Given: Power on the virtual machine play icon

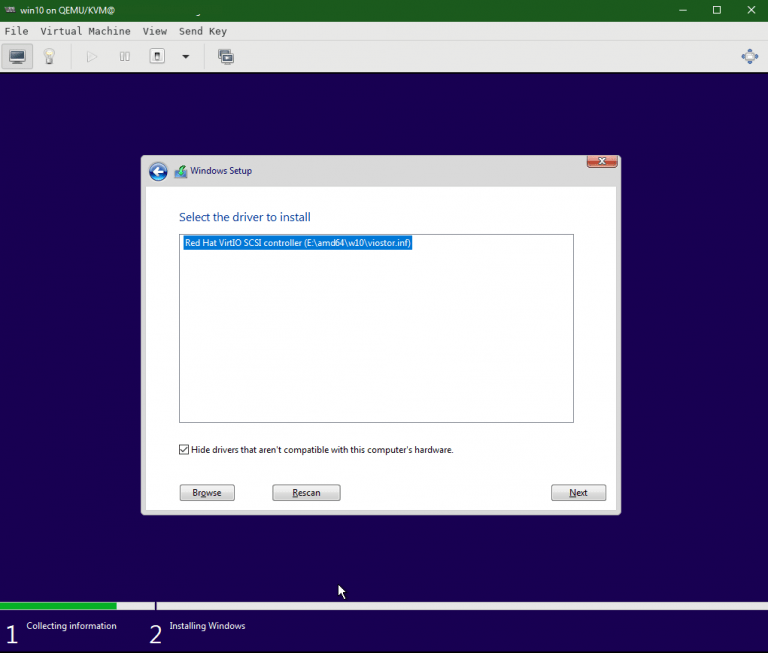Looking at the screenshot, I should tap(92, 57).
